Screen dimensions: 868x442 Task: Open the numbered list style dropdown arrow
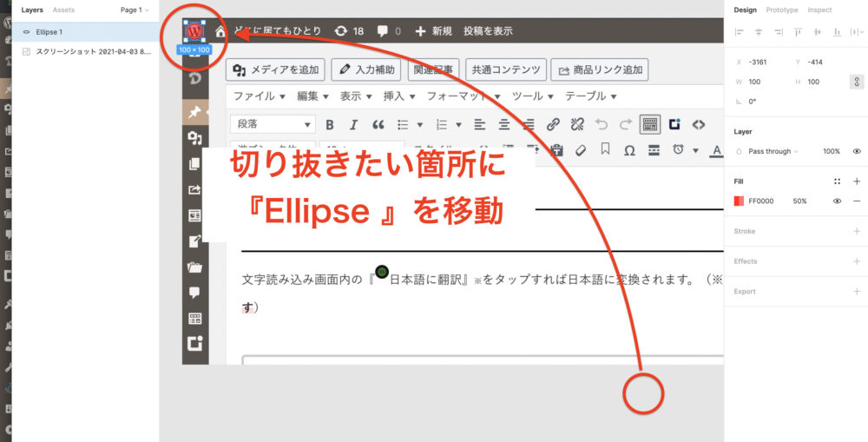tap(458, 125)
